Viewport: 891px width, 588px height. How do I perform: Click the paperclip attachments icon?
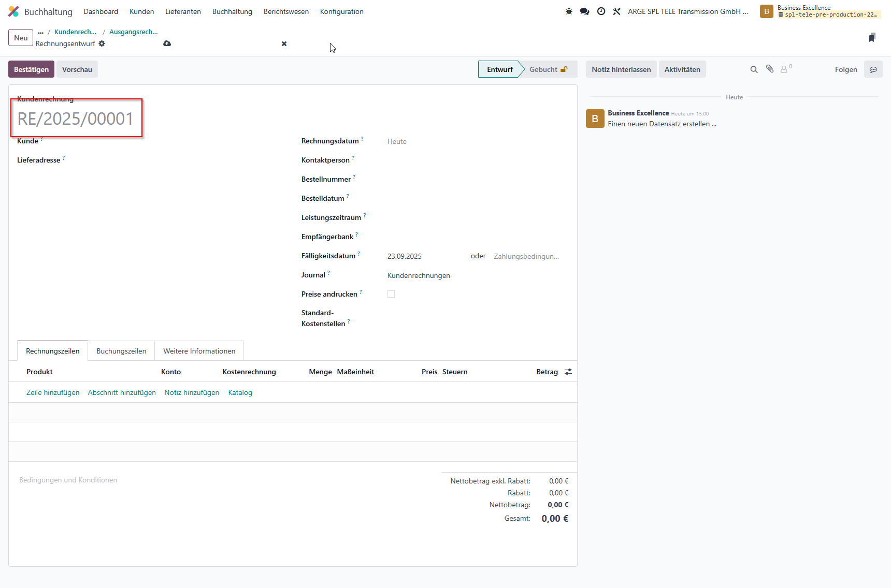[770, 69]
